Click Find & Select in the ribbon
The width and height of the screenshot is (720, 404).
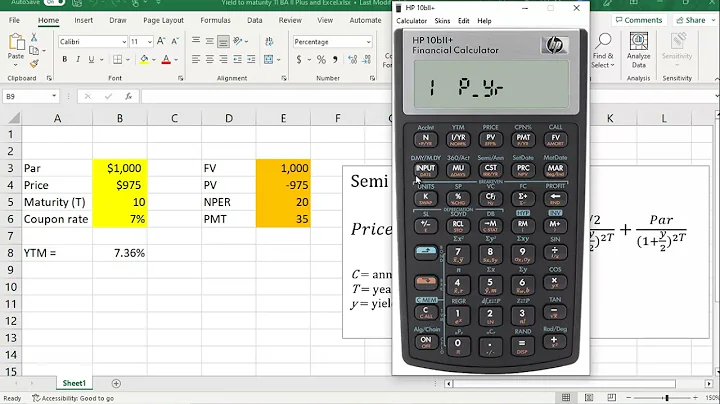click(603, 51)
